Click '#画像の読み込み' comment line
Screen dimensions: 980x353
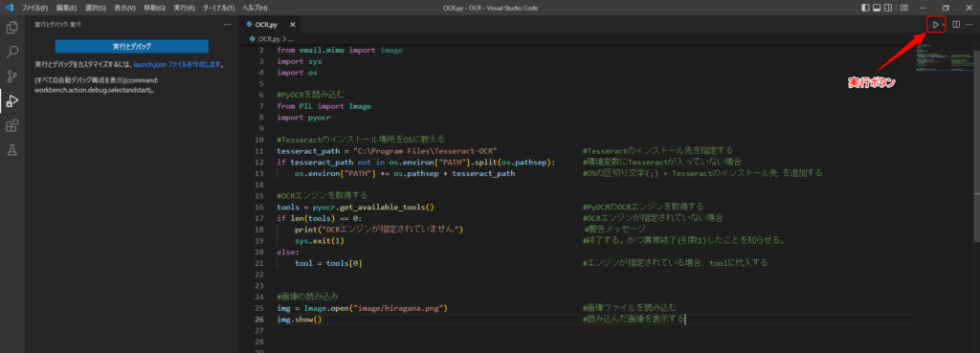pyautogui.click(x=307, y=297)
